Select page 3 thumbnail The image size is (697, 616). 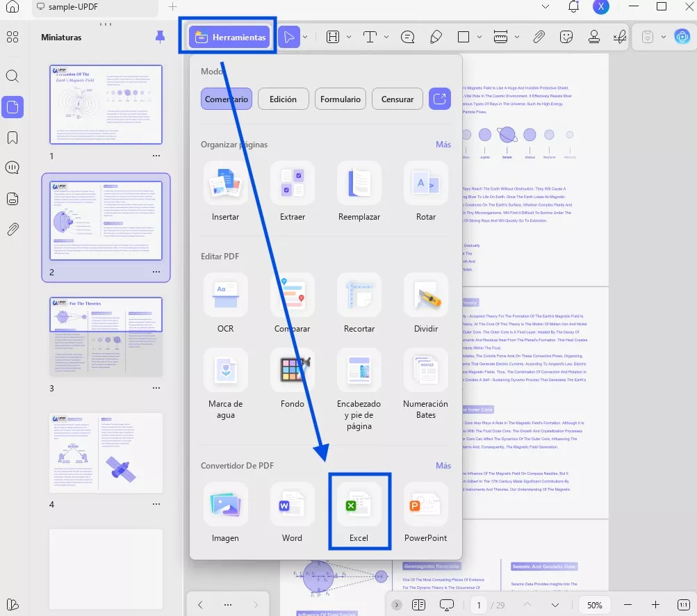(106, 337)
